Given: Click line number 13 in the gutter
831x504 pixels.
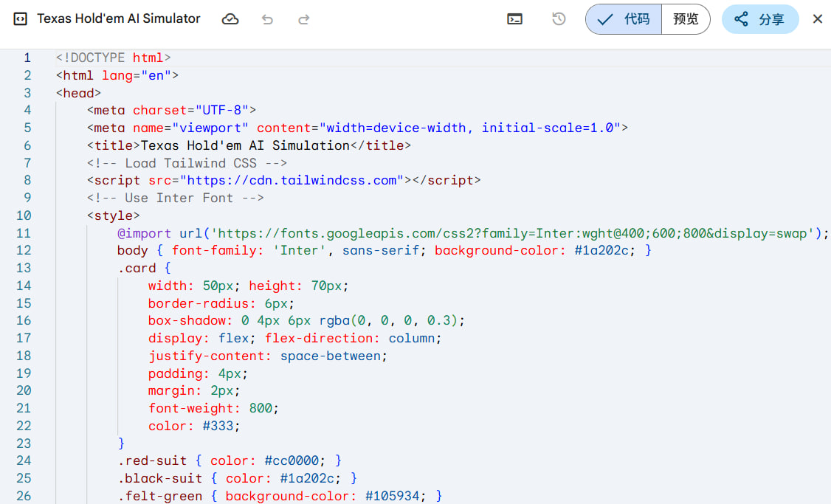Looking at the screenshot, I should 24,268.
